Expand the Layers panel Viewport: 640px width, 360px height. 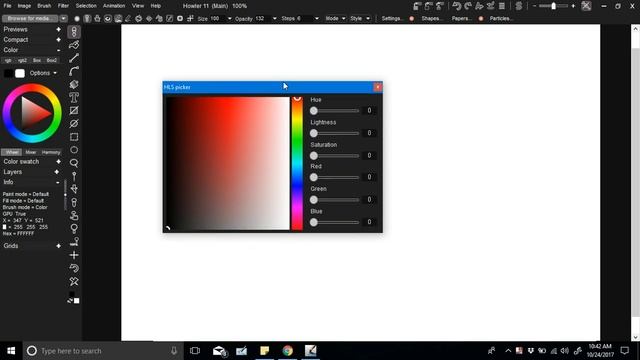(57, 172)
